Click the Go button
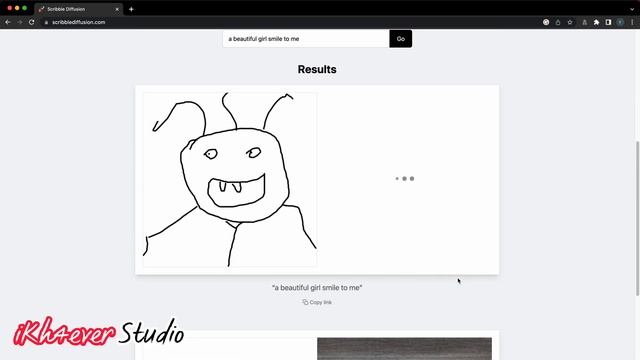The image size is (640, 360). [x=400, y=39]
